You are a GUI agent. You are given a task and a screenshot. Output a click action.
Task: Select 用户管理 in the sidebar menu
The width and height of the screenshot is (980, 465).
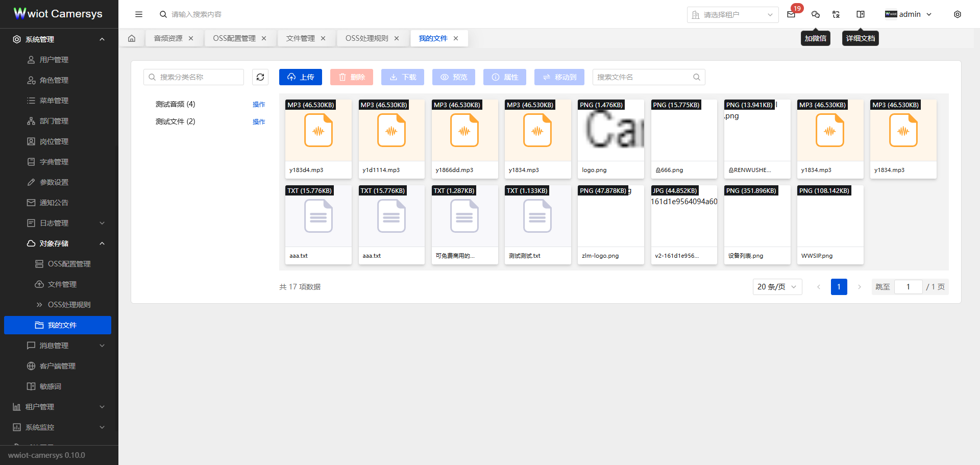[54, 60]
